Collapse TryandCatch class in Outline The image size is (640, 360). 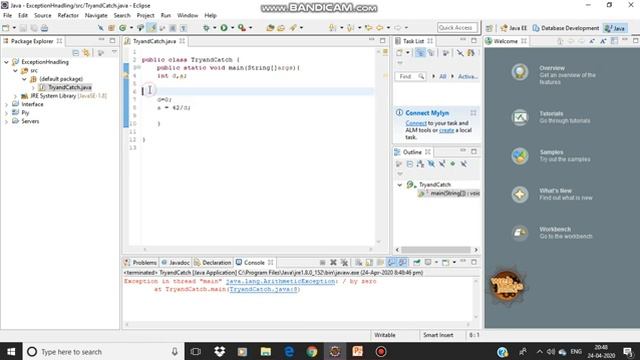point(400,185)
